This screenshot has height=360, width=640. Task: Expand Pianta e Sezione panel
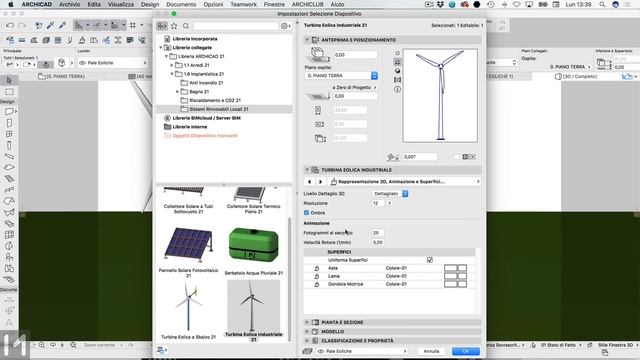click(307, 322)
